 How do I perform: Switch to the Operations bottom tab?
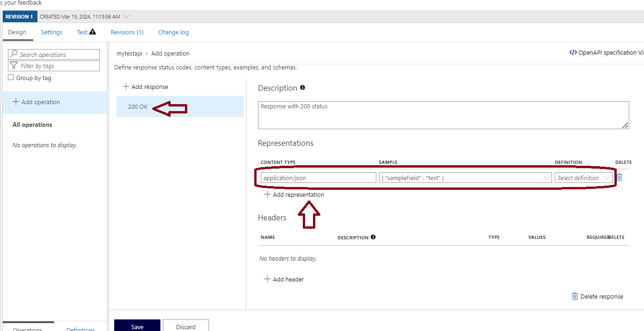pyautogui.click(x=28, y=330)
